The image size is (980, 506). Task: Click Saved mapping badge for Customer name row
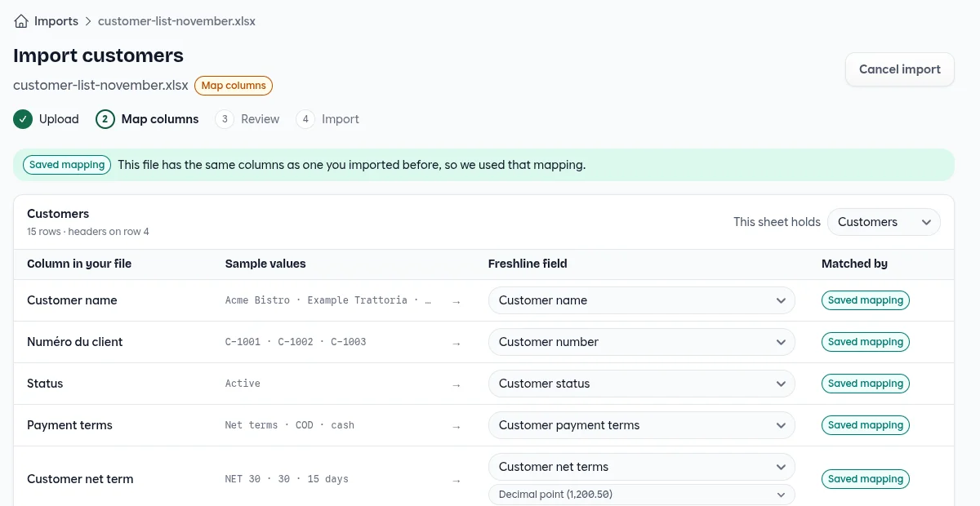(866, 300)
